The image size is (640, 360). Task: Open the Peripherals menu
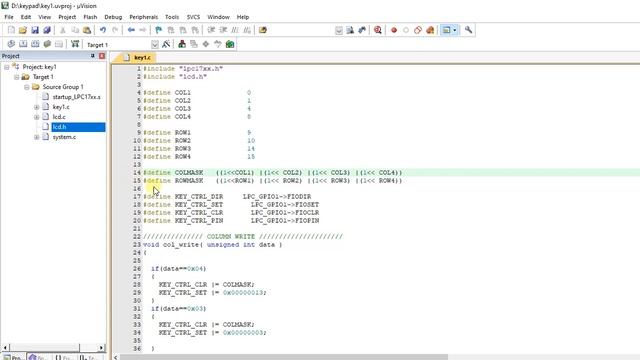pyautogui.click(x=143, y=17)
